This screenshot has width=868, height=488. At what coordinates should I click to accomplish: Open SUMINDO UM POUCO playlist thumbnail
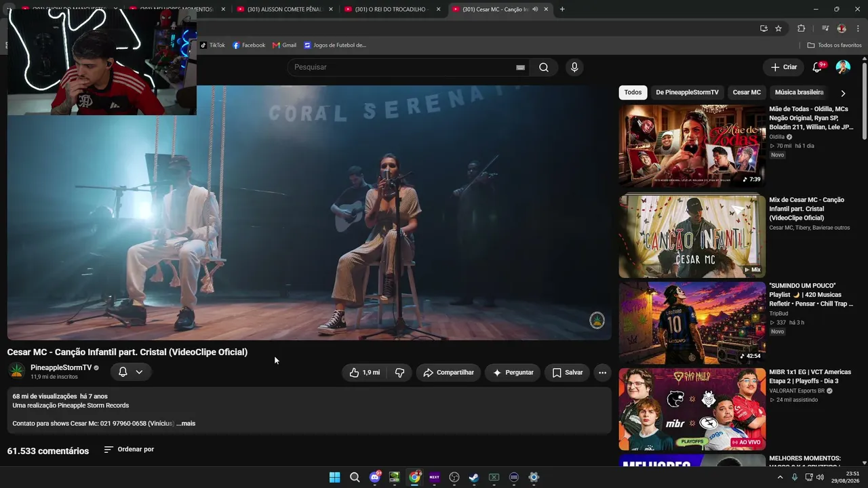coord(692,323)
